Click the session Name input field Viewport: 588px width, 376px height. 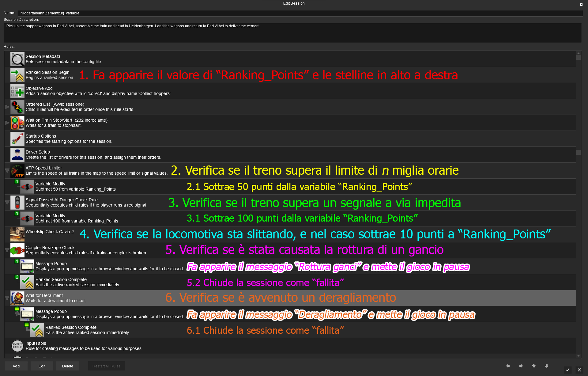coord(300,13)
